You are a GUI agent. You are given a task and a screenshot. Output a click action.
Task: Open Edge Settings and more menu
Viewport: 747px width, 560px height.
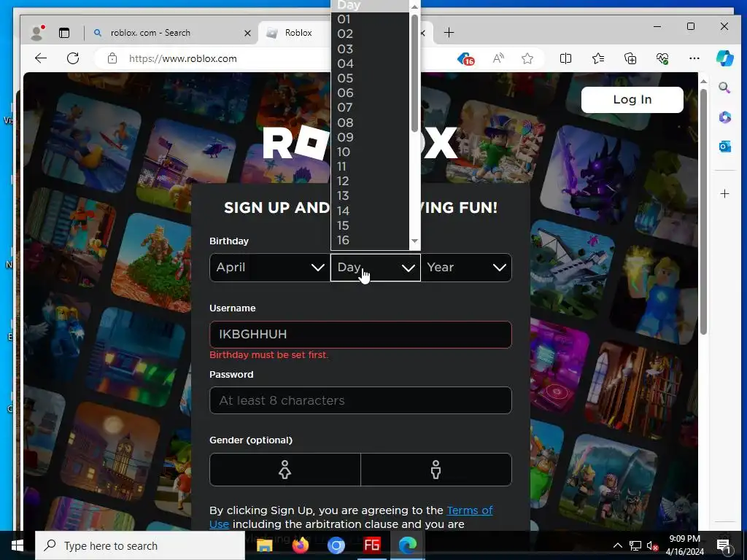click(x=694, y=58)
